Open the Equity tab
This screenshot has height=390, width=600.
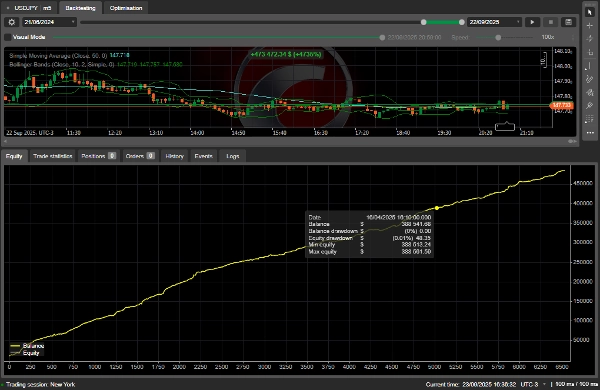pos(14,156)
